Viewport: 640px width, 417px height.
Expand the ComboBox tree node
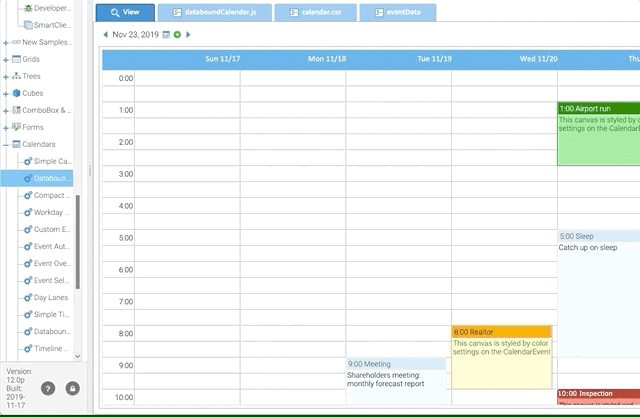point(6,110)
